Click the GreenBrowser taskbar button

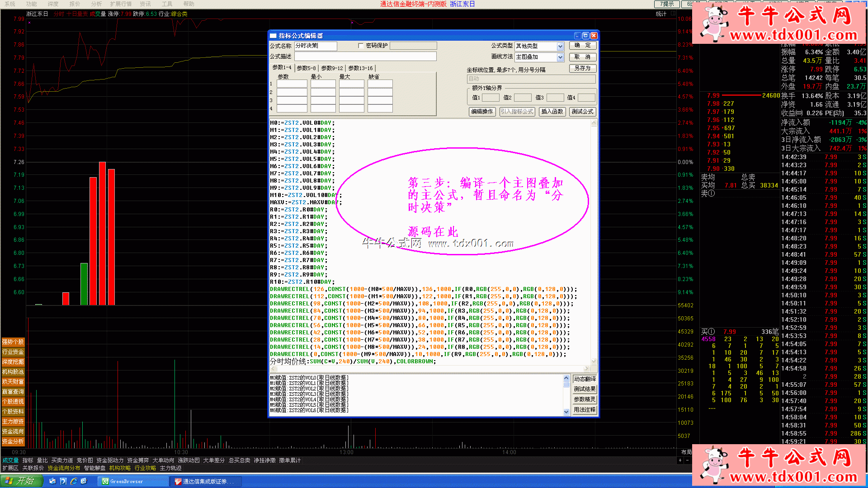[x=134, y=482]
